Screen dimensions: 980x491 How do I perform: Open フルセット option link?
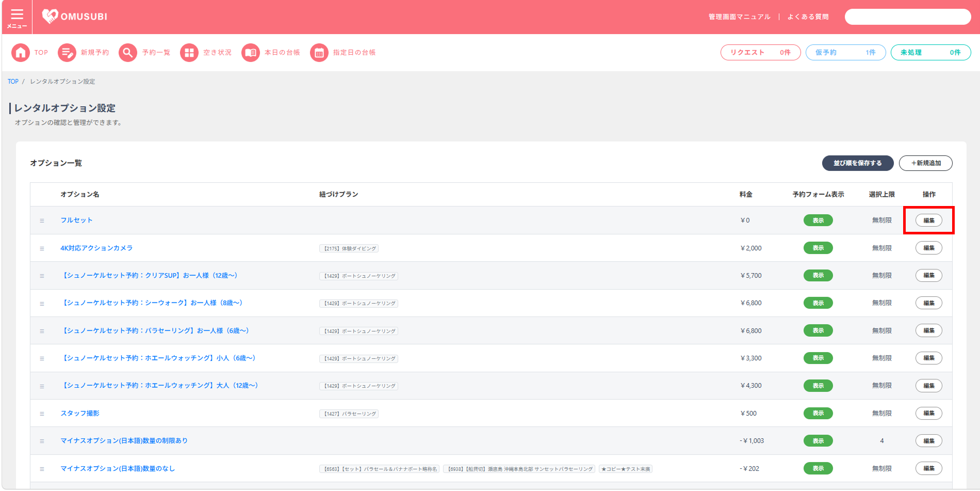click(x=76, y=220)
